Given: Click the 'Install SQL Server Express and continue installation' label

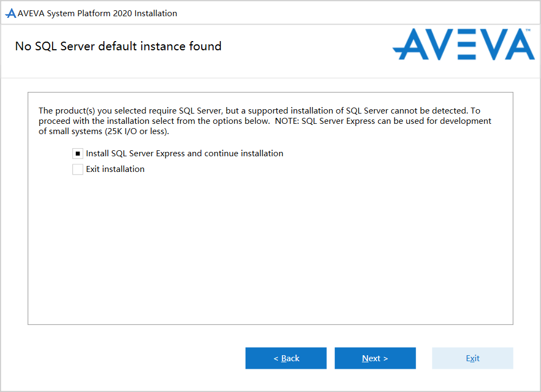Looking at the screenshot, I should point(184,154).
